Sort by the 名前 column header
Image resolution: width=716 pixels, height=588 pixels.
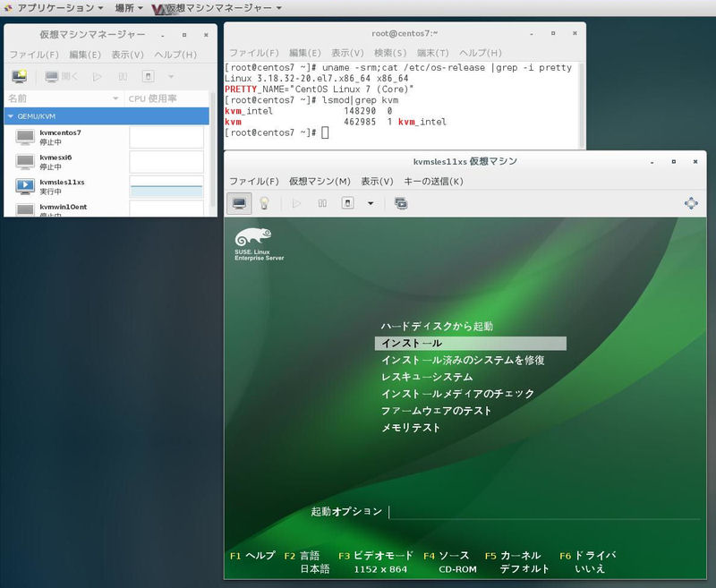click(x=64, y=98)
